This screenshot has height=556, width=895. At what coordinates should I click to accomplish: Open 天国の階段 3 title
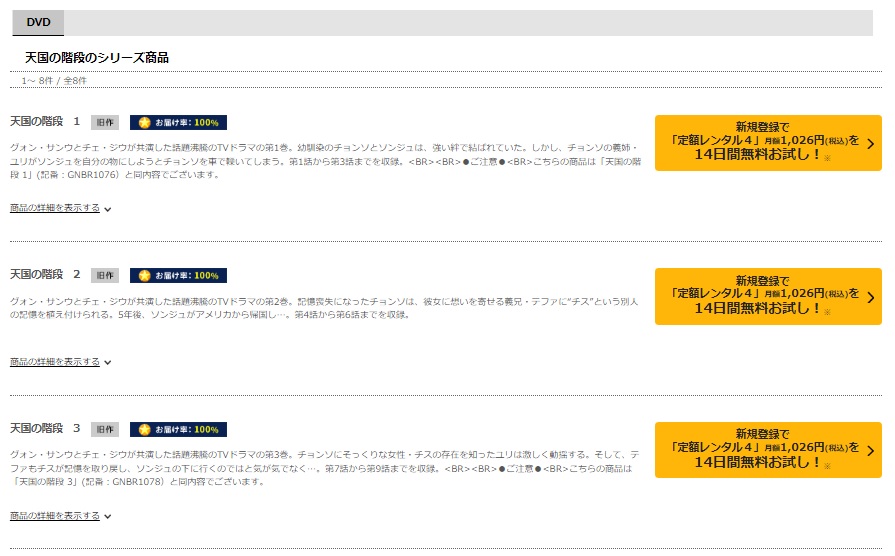point(45,429)
